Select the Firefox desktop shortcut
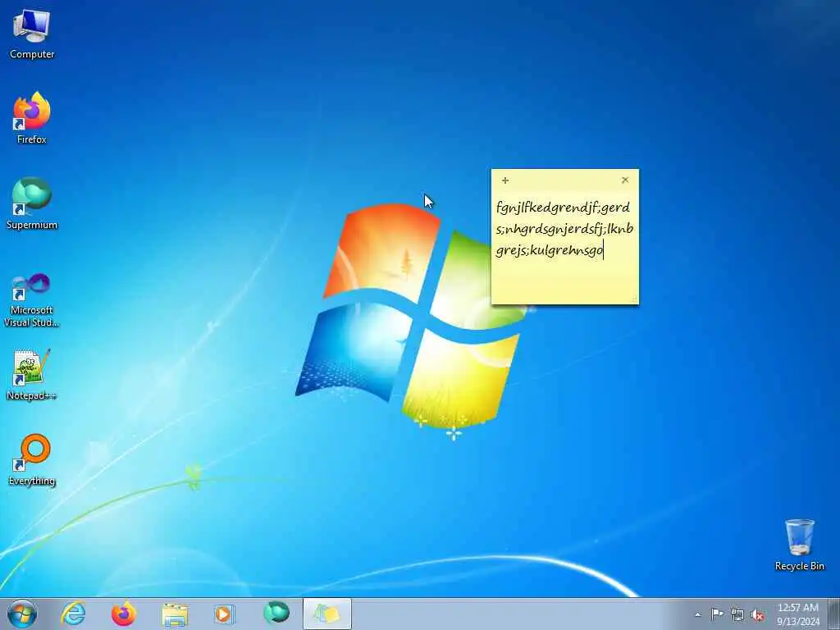This screenshot has width=840, height=630. [32, 117]
